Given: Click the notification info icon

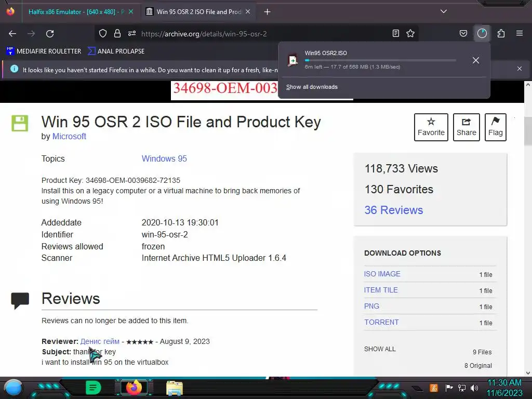Looking at the screenshot, I should pos(14,69).
